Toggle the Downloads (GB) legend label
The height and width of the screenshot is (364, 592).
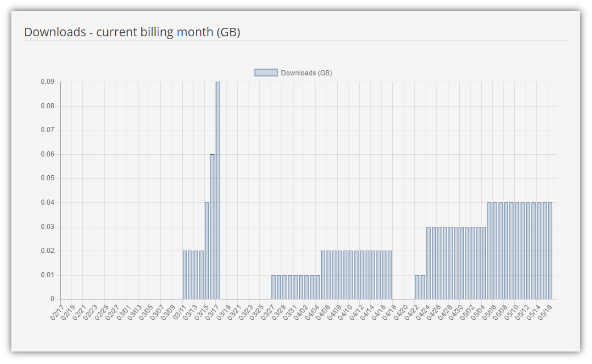pos(307,73)
